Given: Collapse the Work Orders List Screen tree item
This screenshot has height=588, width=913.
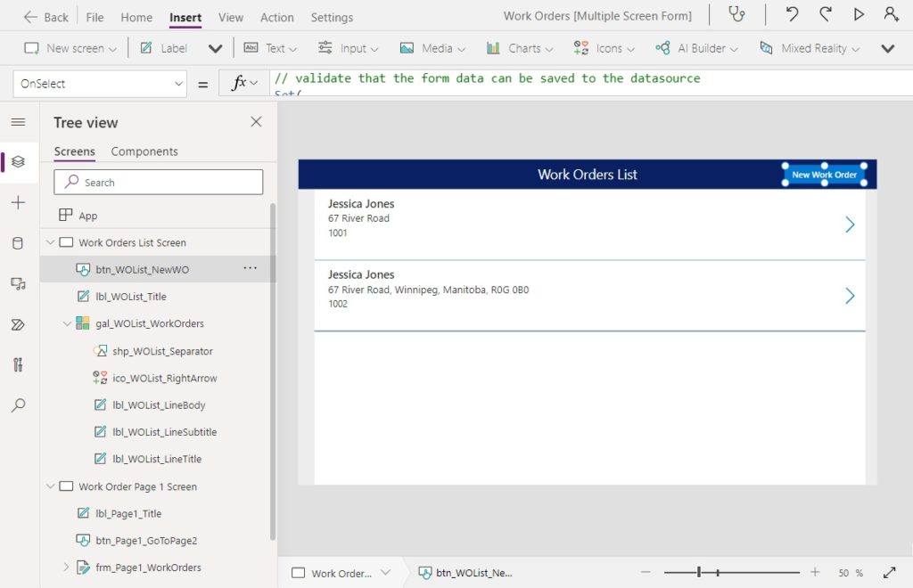Looking at the screenshot, I should (x=50, y=241).
